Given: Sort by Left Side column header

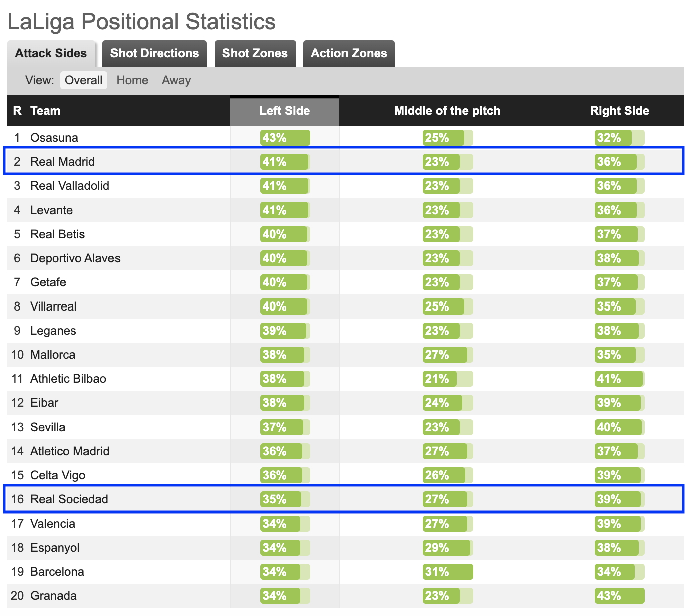Looking at the screenshot, I should (x=285, y=111).
